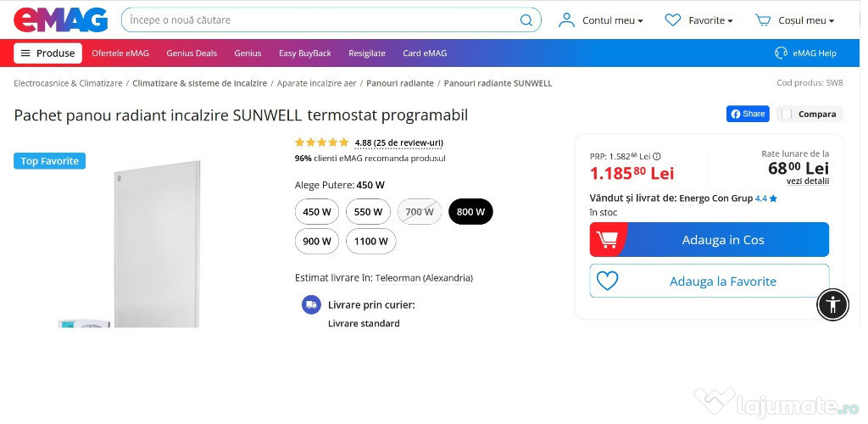868x424 pixels.
Task: Select the 900 W power variant
Action: (x=317, y=241)
